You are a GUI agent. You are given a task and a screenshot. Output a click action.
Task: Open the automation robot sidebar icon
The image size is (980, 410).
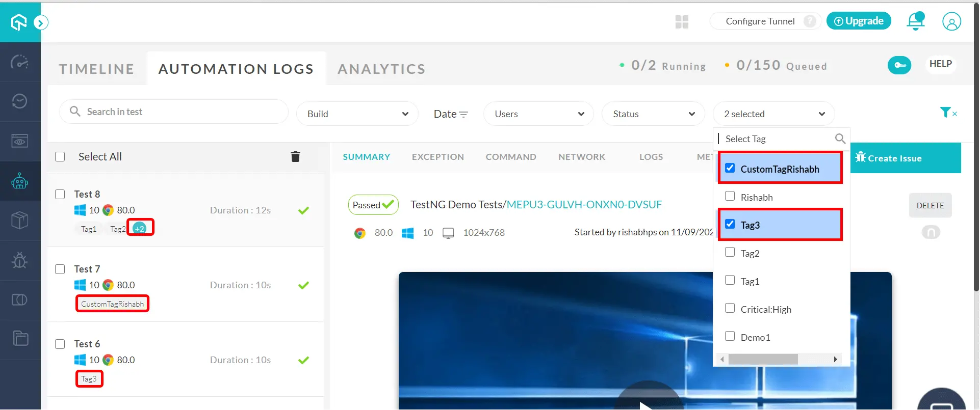click(20, 181)
